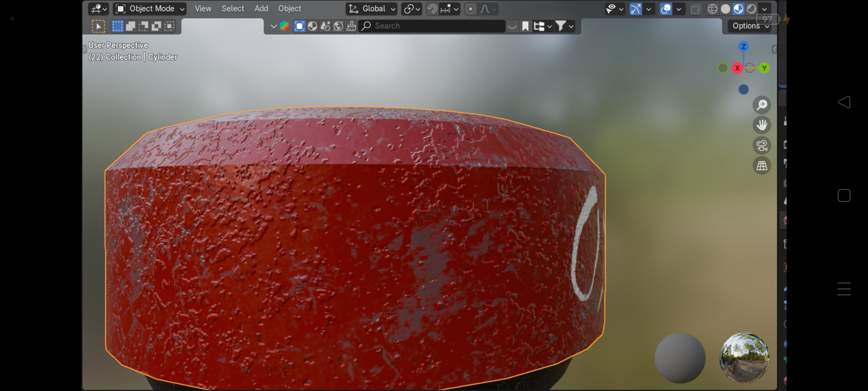Select the Move view hand icon
This screenshot has height=391, width=868.
point(762,125)
